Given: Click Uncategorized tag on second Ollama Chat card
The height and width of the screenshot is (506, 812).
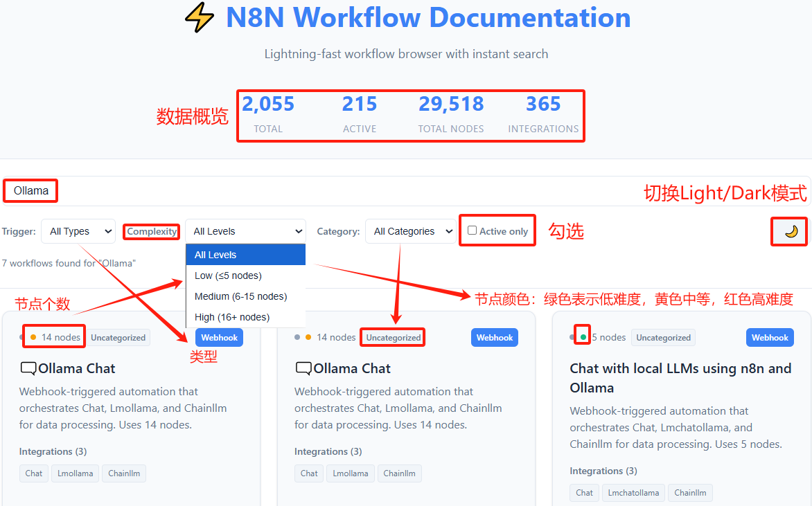Looking at the screenshot, I should pos(394,338).
